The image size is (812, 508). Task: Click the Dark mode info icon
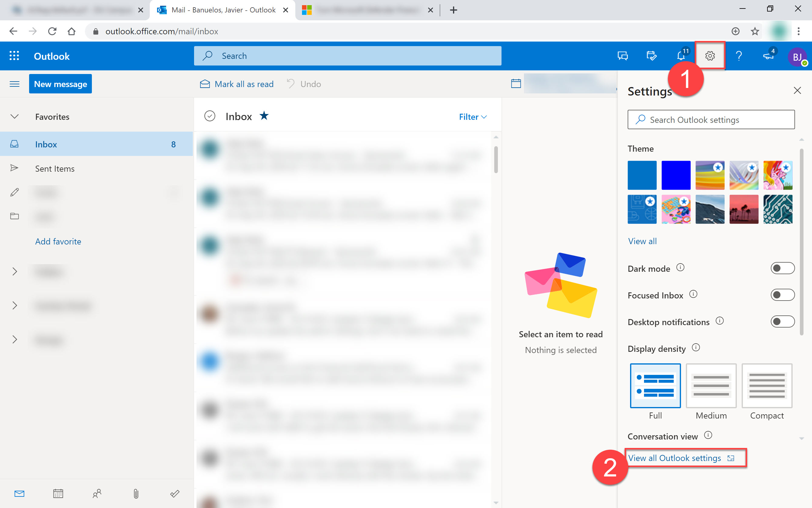click(x=680, y=268)
